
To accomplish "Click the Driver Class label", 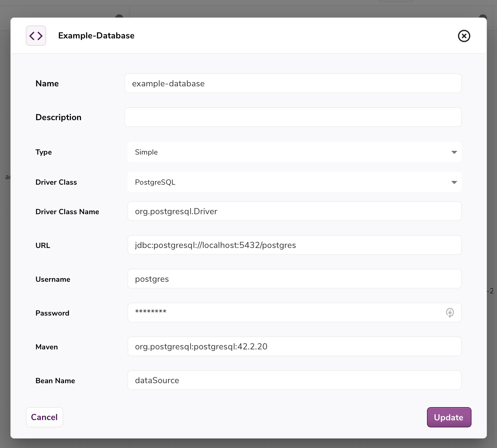I will (x=56, y=182).
